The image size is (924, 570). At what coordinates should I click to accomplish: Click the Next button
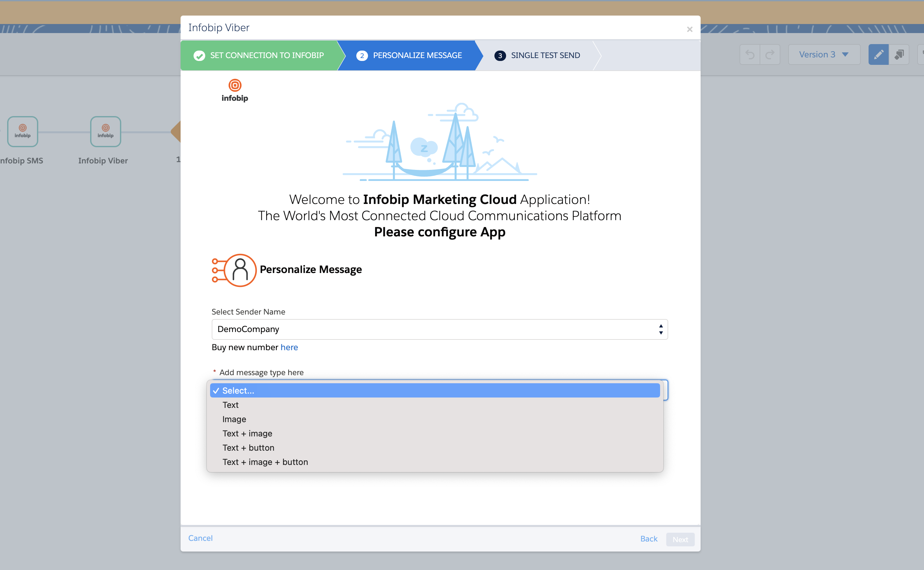[680, 539]
